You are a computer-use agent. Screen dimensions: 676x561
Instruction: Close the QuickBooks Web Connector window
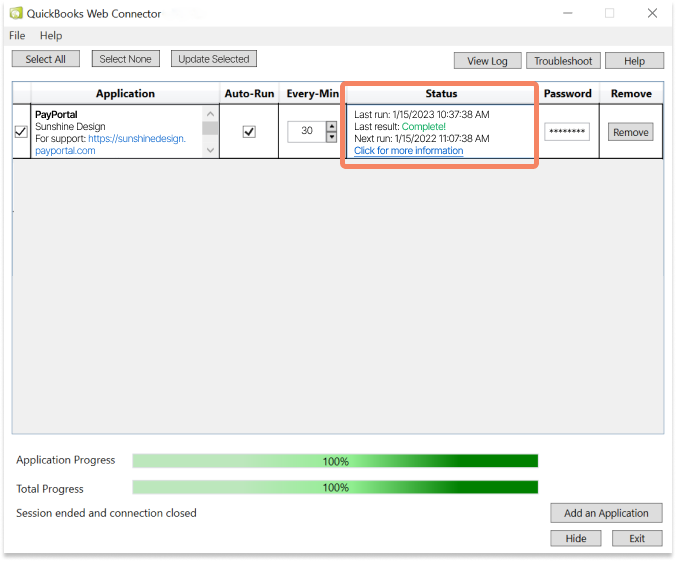(x=652, y=13)
